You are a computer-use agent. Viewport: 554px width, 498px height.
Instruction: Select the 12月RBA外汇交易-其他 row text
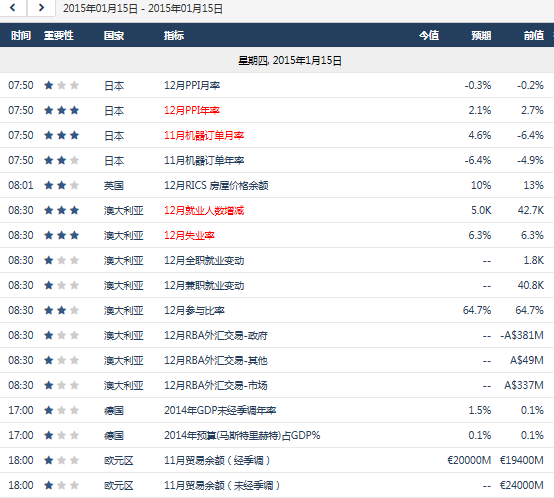point(216,361)
